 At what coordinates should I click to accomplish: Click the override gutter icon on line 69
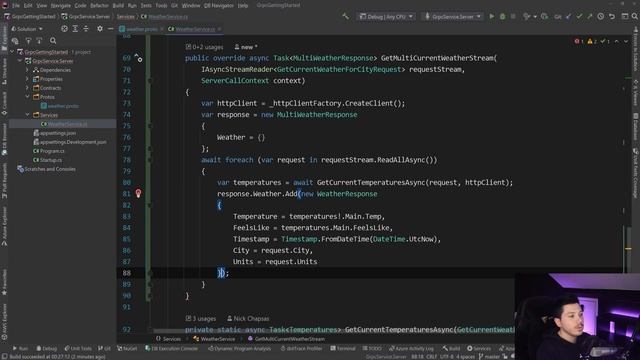click(x=138, y=58)
